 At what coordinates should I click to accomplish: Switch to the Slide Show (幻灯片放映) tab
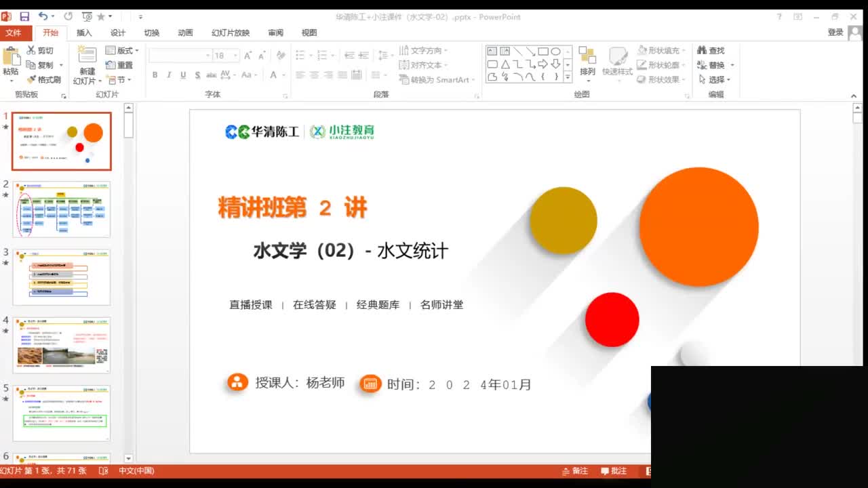231,33
